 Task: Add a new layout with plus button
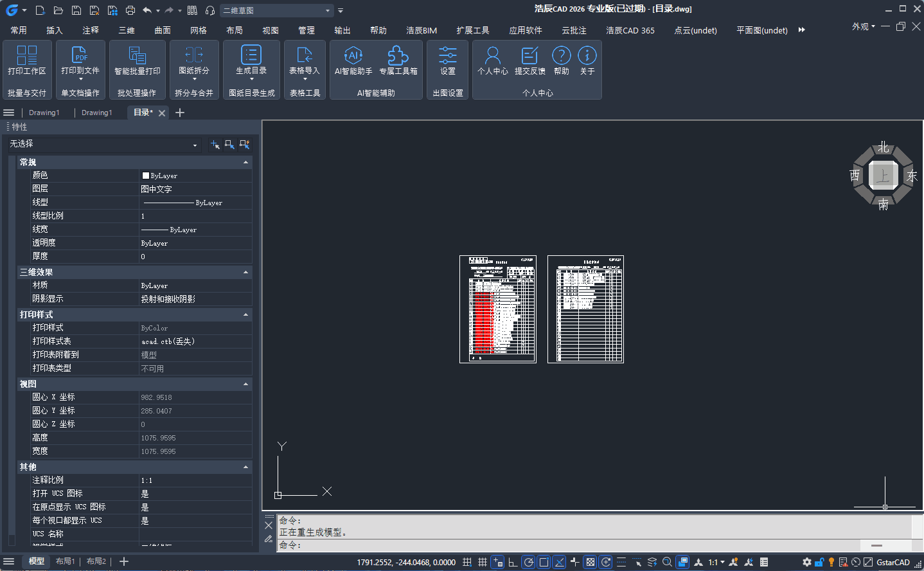(x=124, y=561)
